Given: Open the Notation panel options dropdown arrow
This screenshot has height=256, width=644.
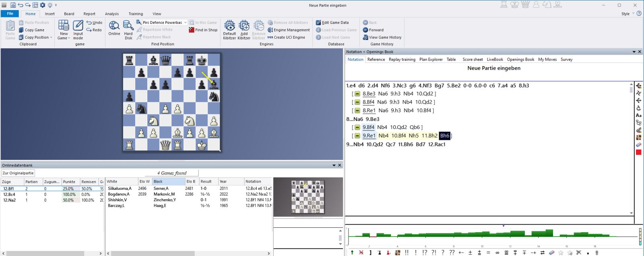Looking at the screenshot, I should click(x=634, y=52).
